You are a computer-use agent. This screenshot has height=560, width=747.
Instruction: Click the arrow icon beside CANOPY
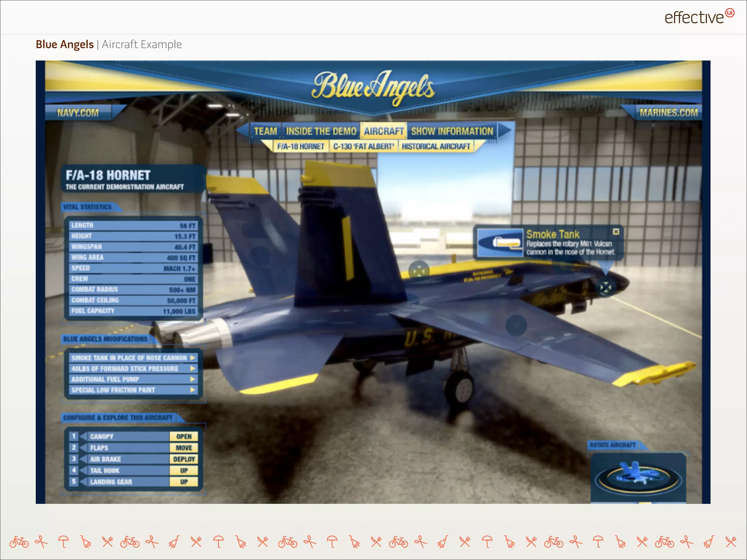click(84, 436)
